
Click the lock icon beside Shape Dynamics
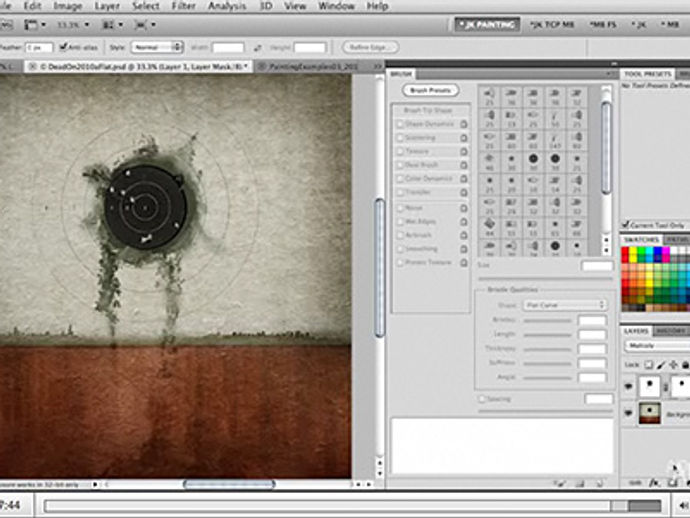pyautogui.click(x=463, y=125)
